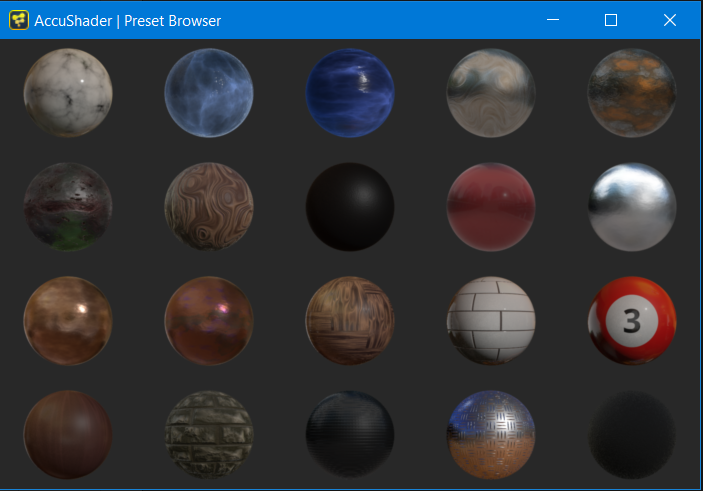The width and height of the screenshot is (703, 491).
Task: Select the red number 3 billiard ball
Action: [x=632, y=320]
